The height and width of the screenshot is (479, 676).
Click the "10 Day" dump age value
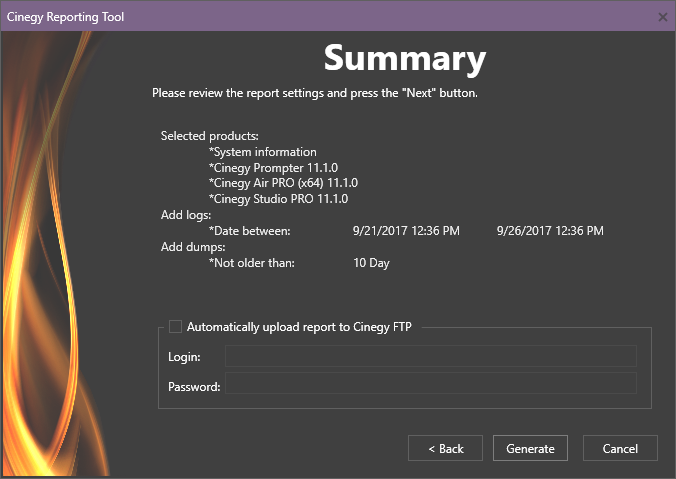pyautogui.click(x=371, y=263)
